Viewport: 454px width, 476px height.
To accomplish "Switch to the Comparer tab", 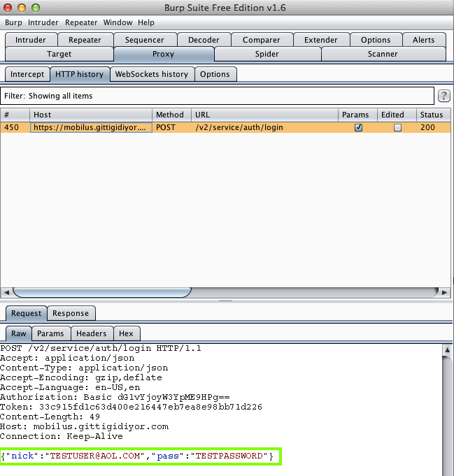I will (262, 40).
